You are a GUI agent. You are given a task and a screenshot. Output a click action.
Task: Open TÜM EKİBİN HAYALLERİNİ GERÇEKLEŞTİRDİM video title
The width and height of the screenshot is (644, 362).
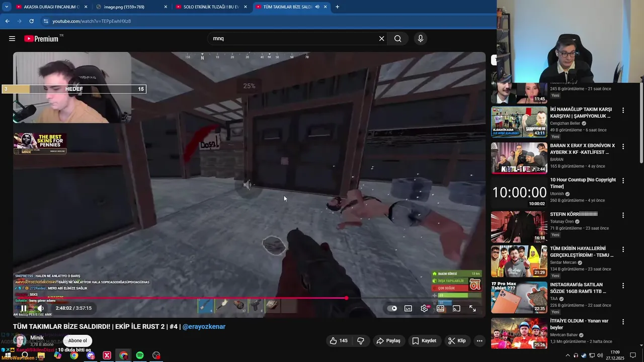pos(582,251)
